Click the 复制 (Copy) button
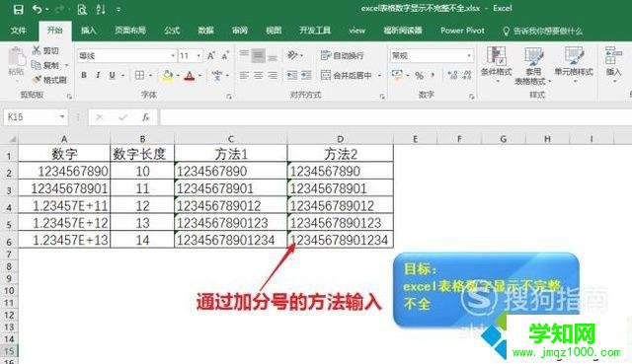The height and width of the screenshot is (364, 632). point(46,65)
